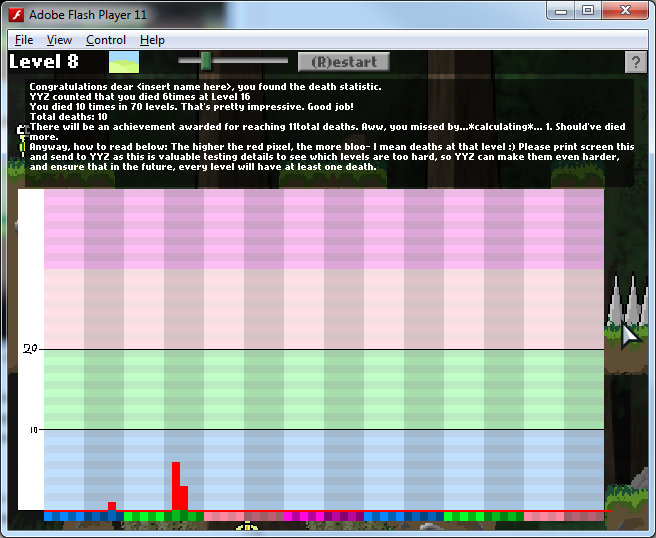Open the File menu
The image size is (656, 538).
24,40
